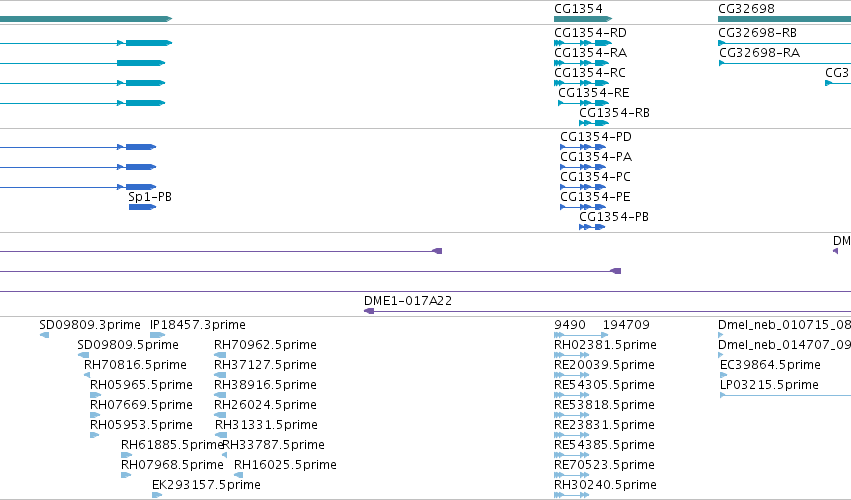
Task: Select the EC39864.5prime EST label
Action: 770,365
